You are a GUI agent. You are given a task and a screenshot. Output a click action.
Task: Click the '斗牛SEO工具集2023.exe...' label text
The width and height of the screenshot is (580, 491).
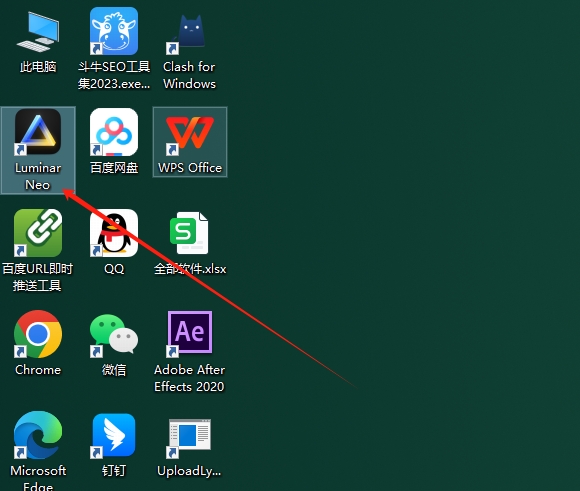tap(114, 75)
